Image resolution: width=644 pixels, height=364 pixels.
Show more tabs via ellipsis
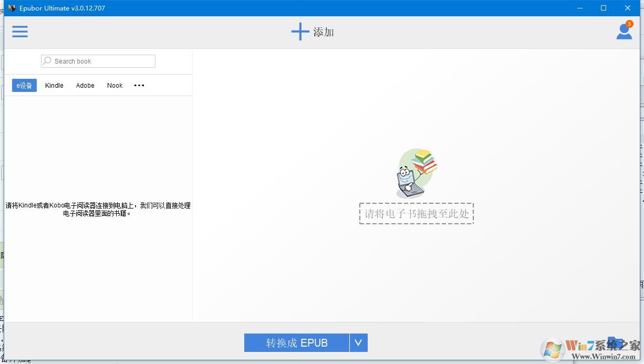click(139, 85)
